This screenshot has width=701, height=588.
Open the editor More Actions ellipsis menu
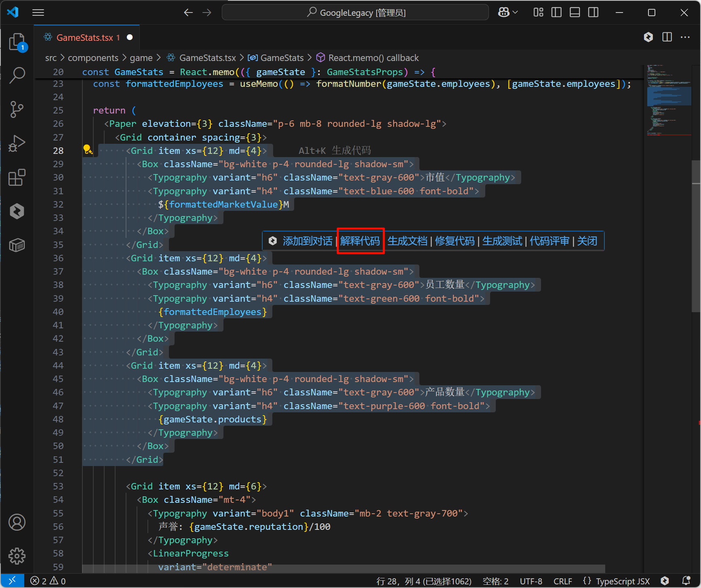point(685,37)
